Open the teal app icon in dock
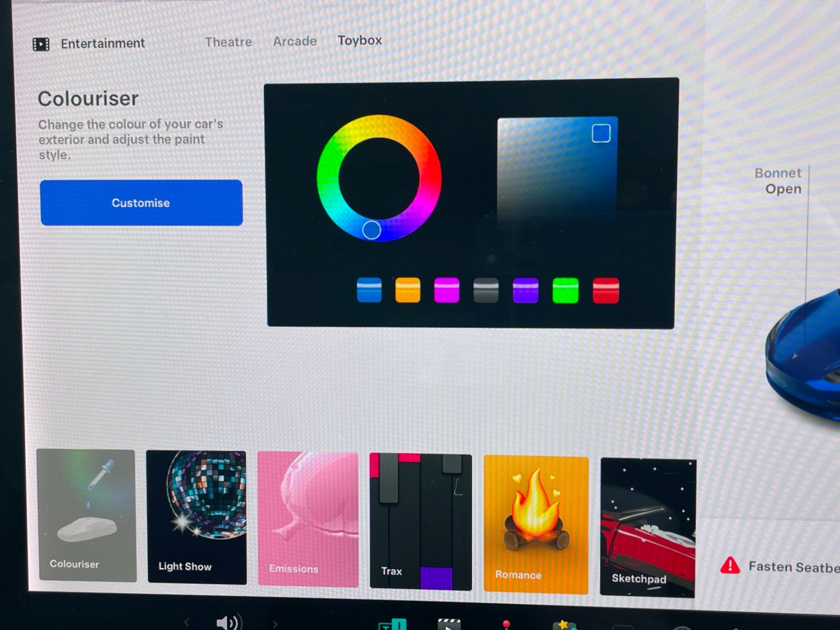The width and height of the screenshot is (840, 630). tap(393, 624)
